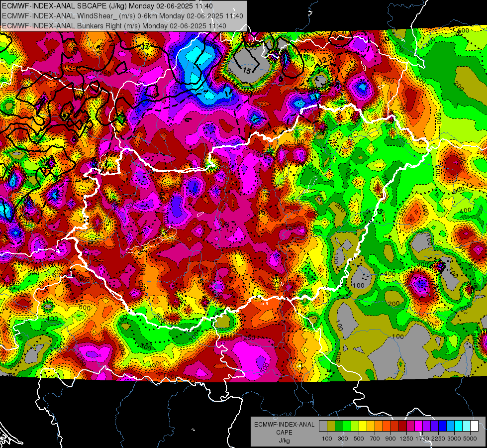Click the 1250 legend scale value
The image size is (487, 448).
click(x=406, y=439)
